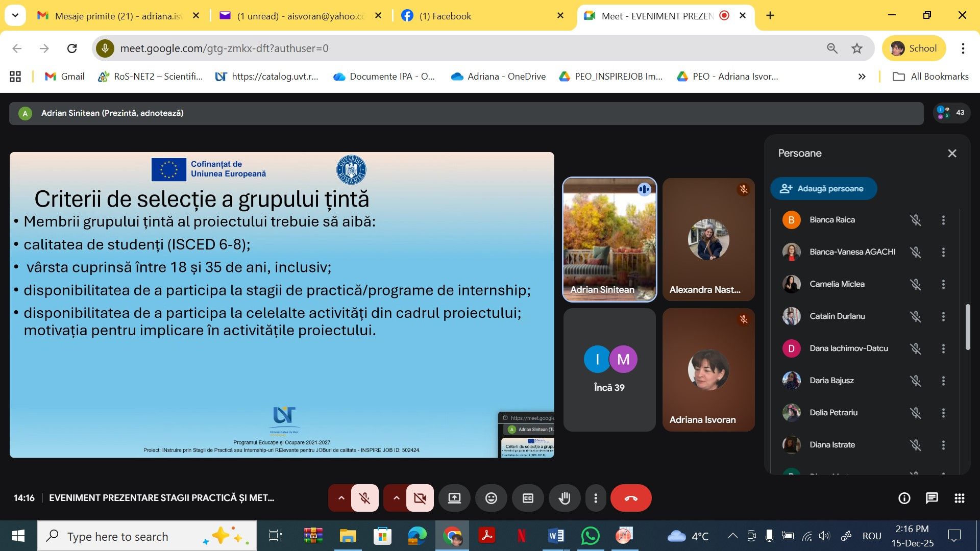Click the red leave call button

coord(631,498)
